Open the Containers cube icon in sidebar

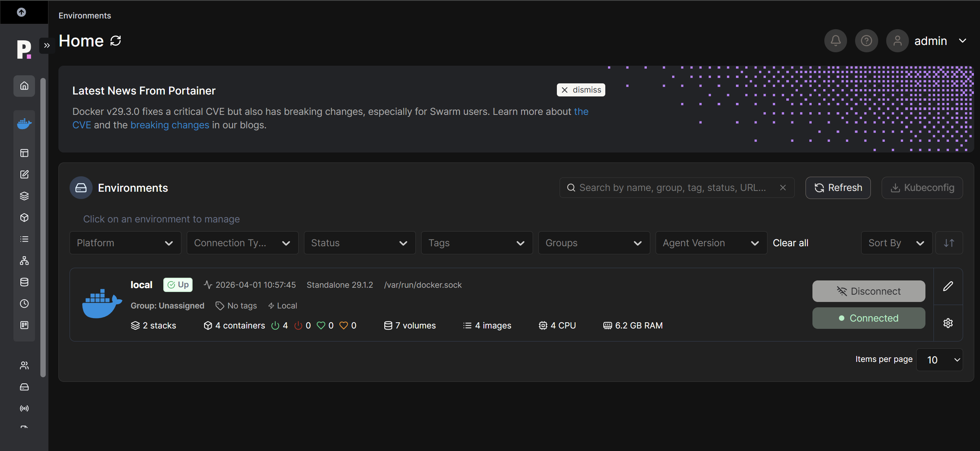pyautogui.click(x=24, y=217)
